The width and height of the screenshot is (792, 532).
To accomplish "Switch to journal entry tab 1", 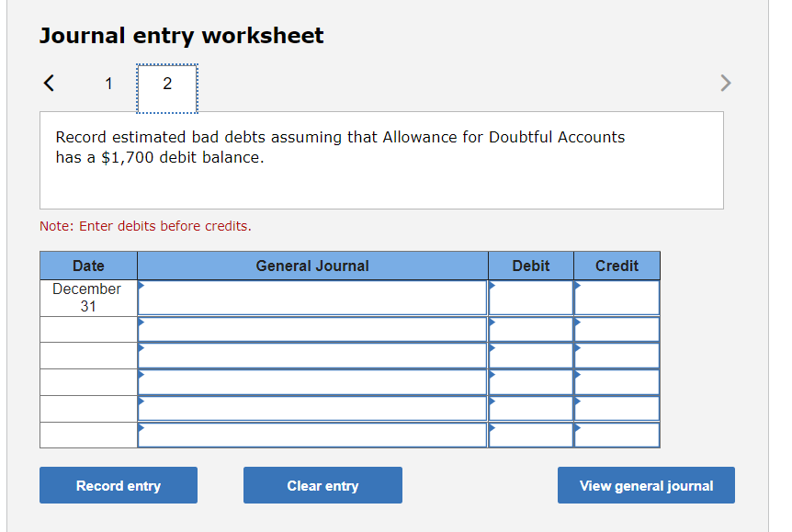I will [108, 83].
